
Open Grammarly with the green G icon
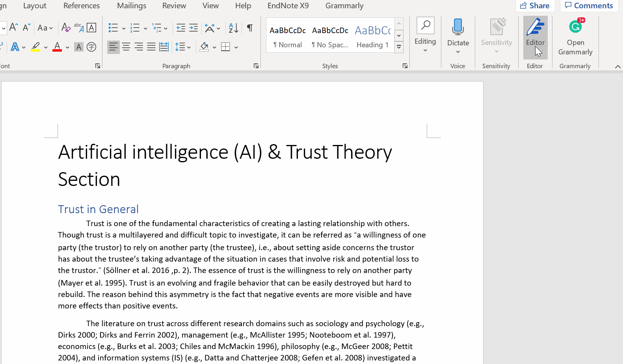click(575, 27)
